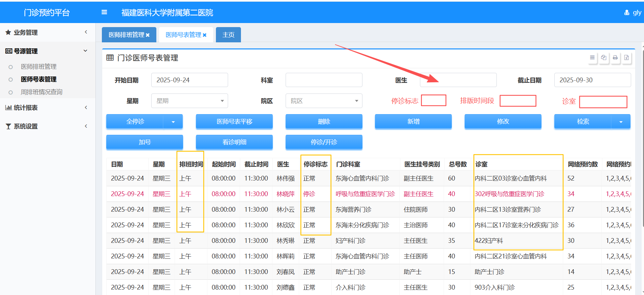The image size is (644, 295).
Task: Click the 停诊/开诊 button
Action: [324, 142]
